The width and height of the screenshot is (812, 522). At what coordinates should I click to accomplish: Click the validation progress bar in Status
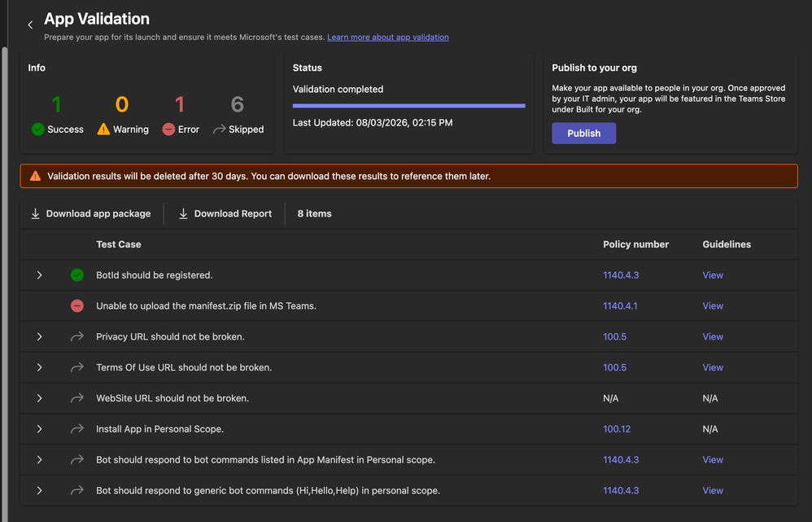(x=408, y=106)
